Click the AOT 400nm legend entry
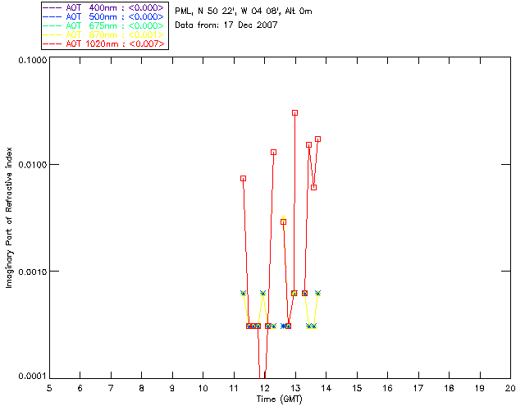The image size is (525, 420). tap(103, 7)
